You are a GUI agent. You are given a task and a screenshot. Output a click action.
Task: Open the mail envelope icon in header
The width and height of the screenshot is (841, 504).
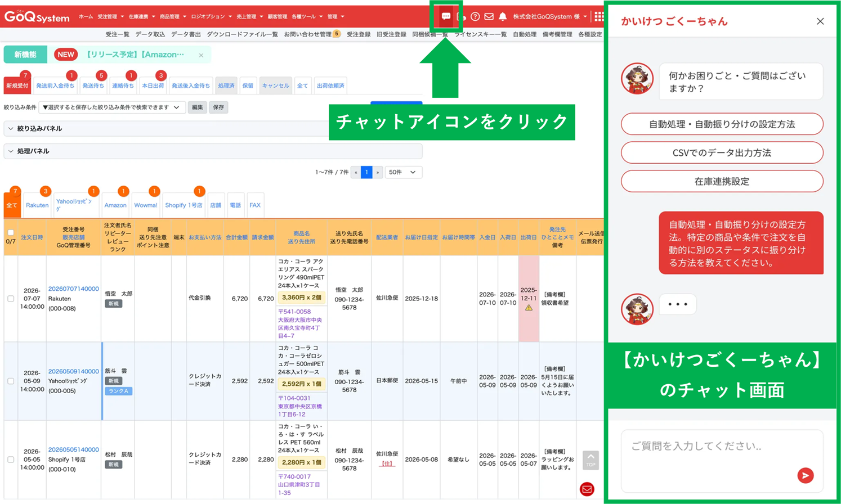click(489, 16)
